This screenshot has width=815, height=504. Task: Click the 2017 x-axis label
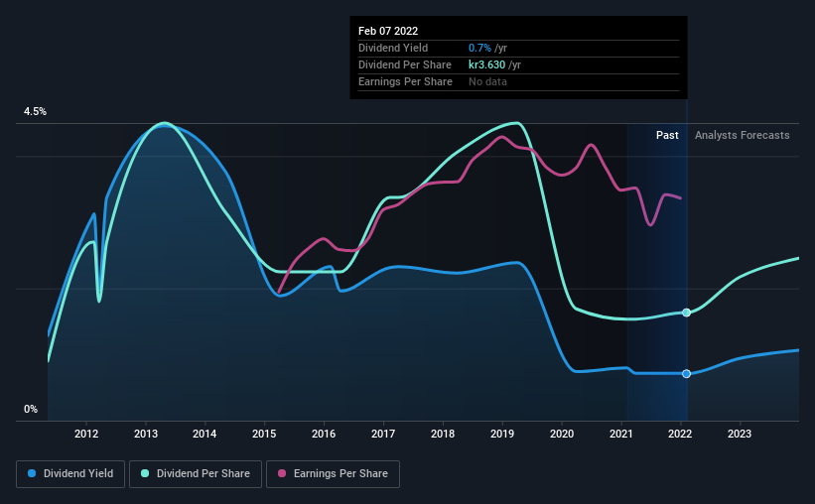point(383,434)
